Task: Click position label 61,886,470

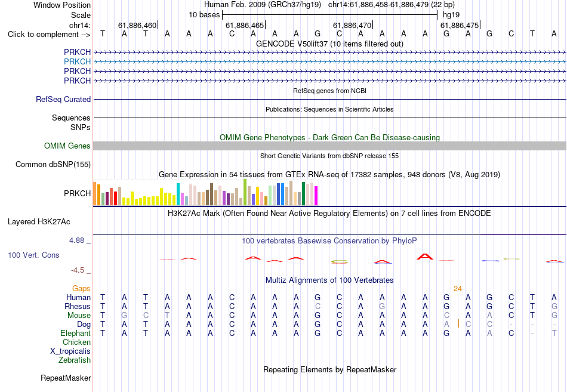Action: tap(352, 25)
